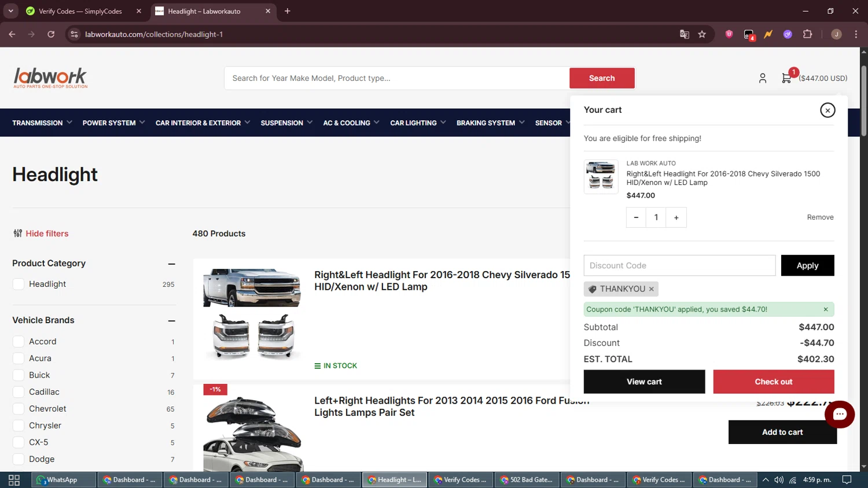Screen dimensions: 868x488
Task: Expand the AC & COOLING menu
Action: pyautogui.click(x=351, y=123)
